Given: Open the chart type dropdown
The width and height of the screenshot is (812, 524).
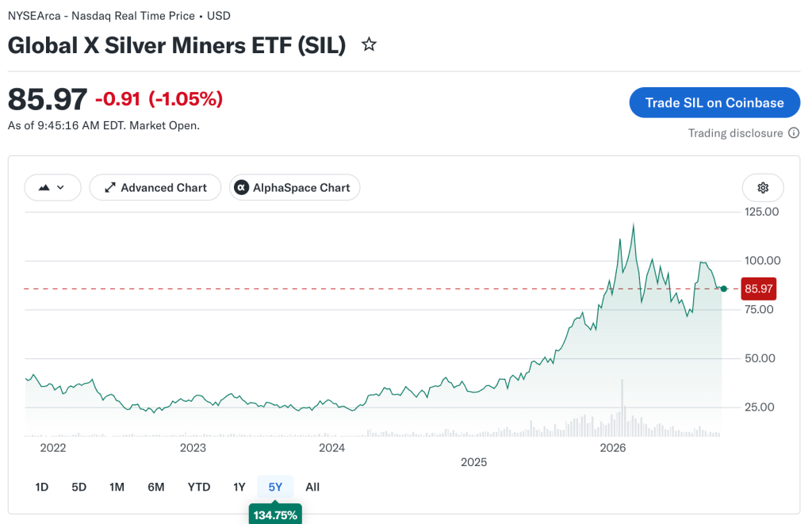Looking at the screenshot, I should (x=52, y=187).
